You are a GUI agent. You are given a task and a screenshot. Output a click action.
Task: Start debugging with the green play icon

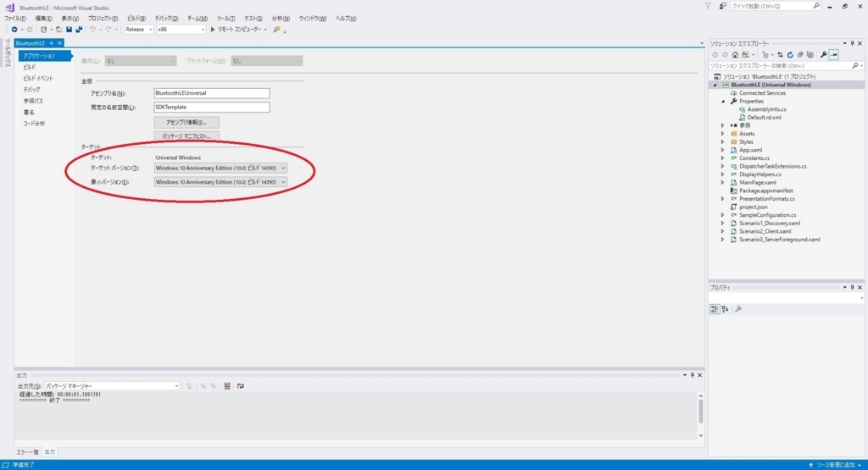coord(213,30)
